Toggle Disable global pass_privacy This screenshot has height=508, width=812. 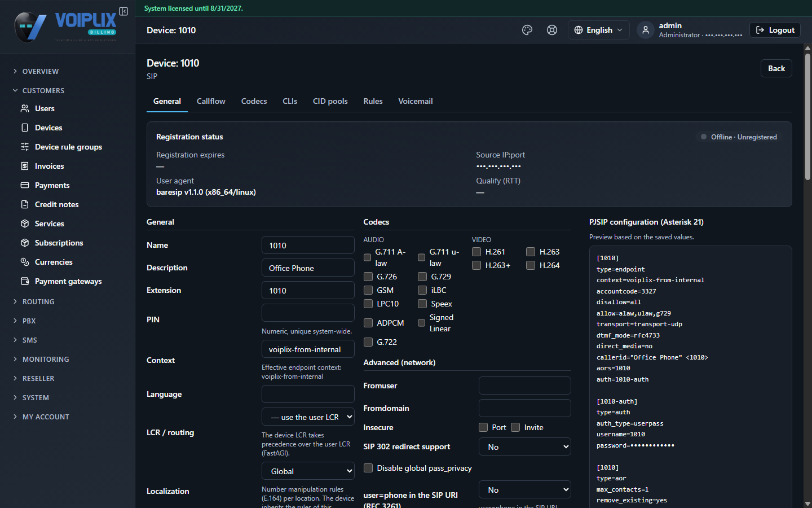point(368,468)
